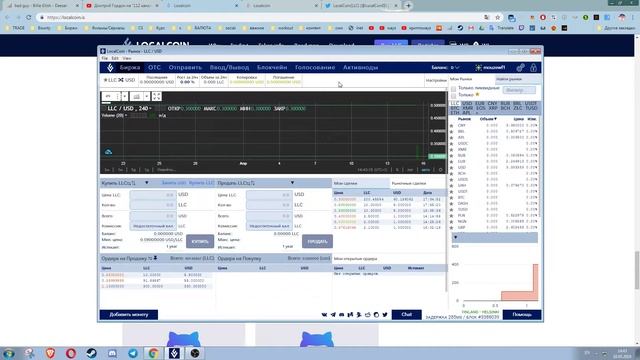640x360 pixels.
Task: Open OBS from the taskbar
Action: coord(195,353)
